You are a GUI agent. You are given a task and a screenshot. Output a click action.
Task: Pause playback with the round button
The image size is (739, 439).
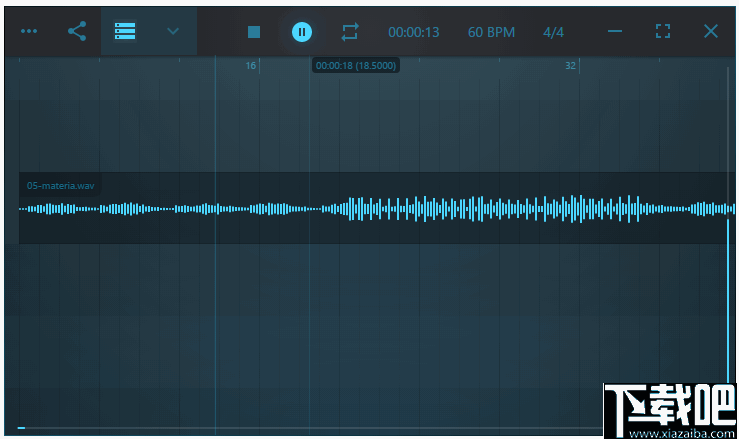(x=302, y=32)
